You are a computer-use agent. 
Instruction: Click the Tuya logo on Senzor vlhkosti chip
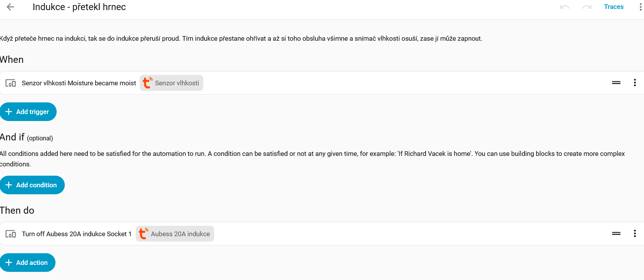click(x=147, y=83)
